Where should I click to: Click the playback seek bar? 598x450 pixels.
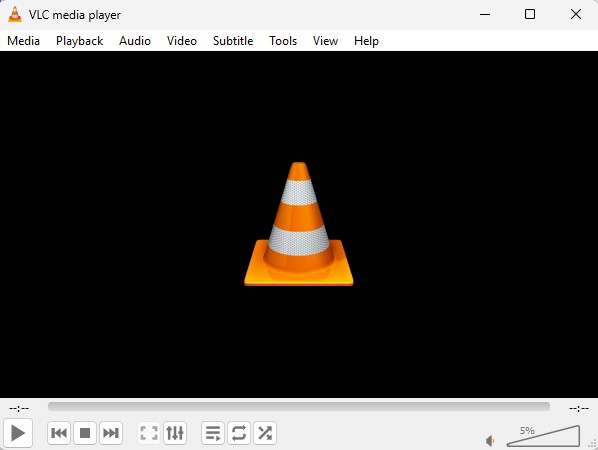[x=299, y=407]
